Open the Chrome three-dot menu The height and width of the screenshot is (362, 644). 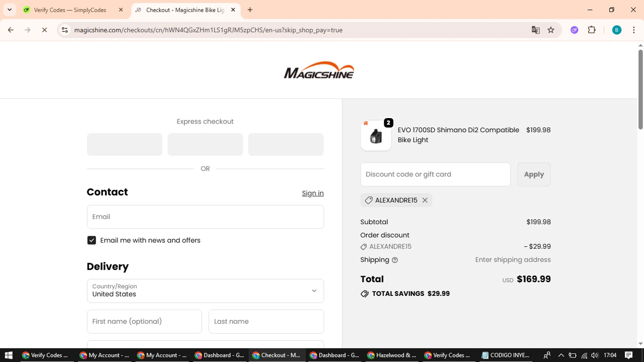[x=634, y=30]
